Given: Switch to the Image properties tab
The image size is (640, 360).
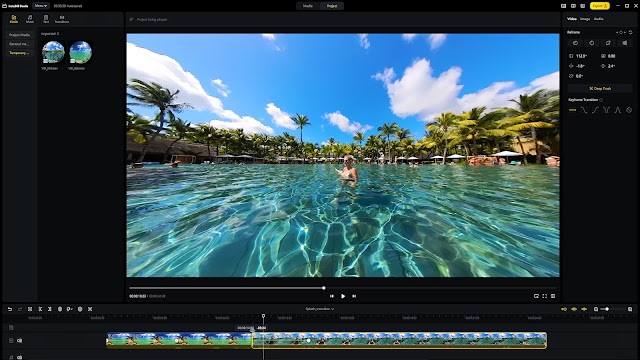Looking at the screenshot, I should [x=585, y=19].
